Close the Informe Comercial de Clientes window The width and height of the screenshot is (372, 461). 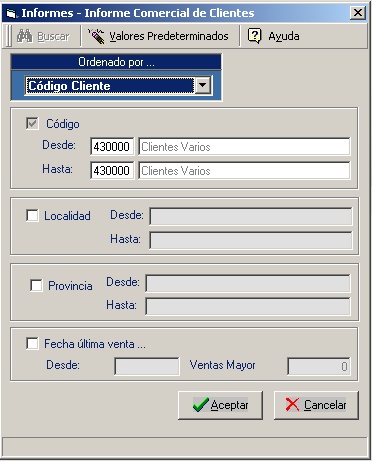click(x=358, y=13)
